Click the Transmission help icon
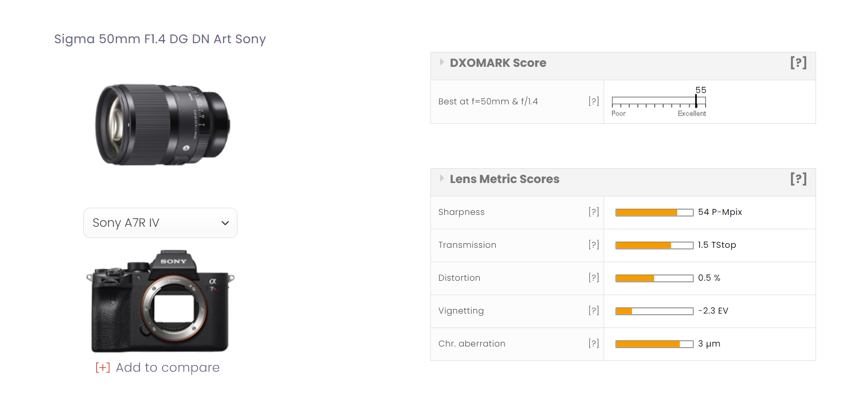 tap(594, 245)
